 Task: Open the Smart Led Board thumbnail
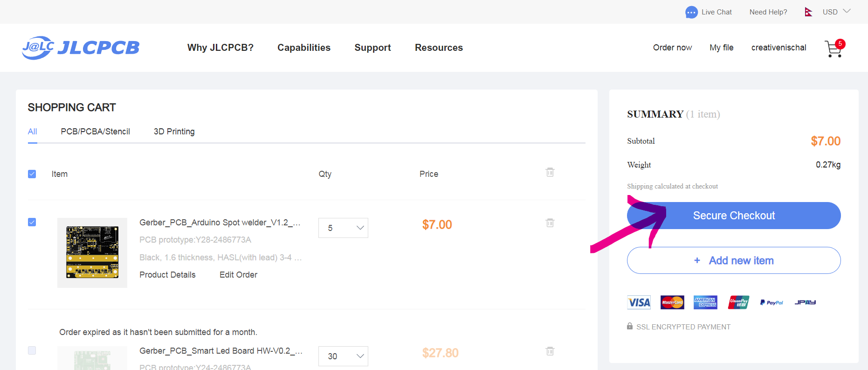click(x=92, y=358)
